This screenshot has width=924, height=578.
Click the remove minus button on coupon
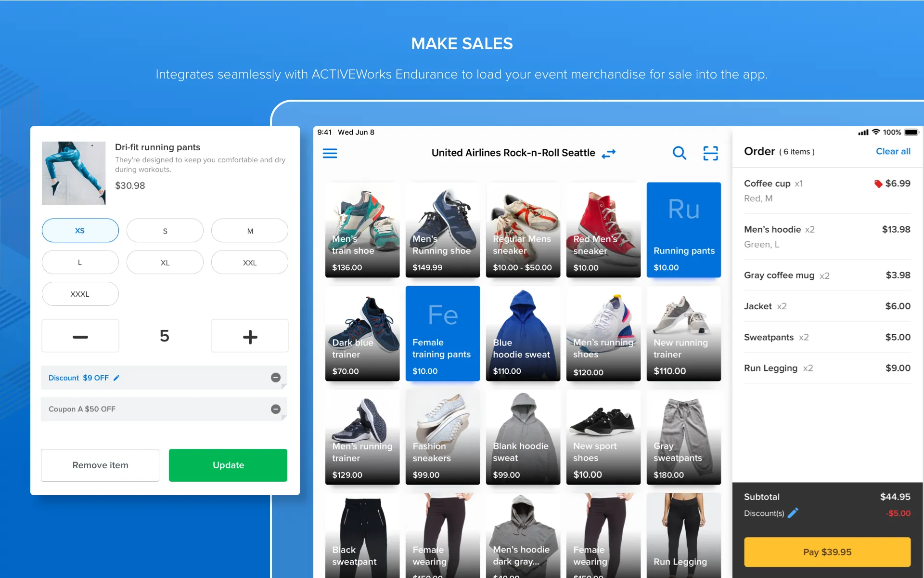tap(276, 409)
